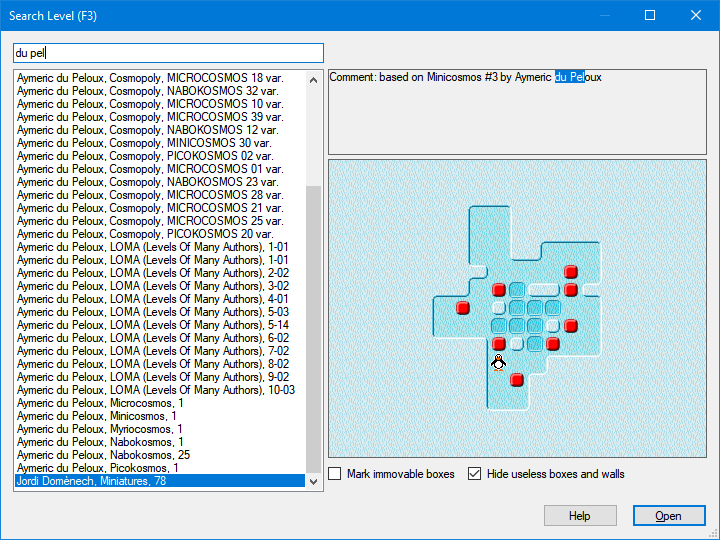Select 'Cosmopoly, MINICOSMOS 30 var.' row
Image resolution: width=720 pixels, height=540 pixels.
pyautogui.click(x=160, y=143)
